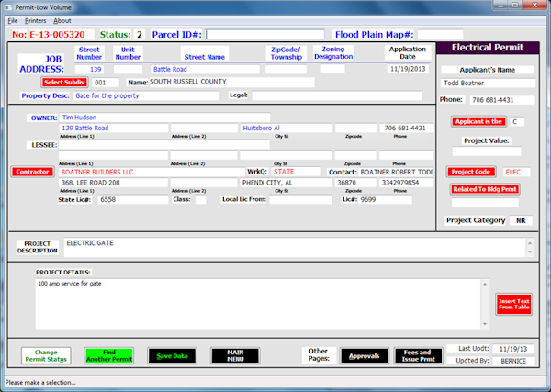Image resolution: width=551 pixels, height=392 pixels.
Task: Click the Project Value field
Action: pos(487,151)
